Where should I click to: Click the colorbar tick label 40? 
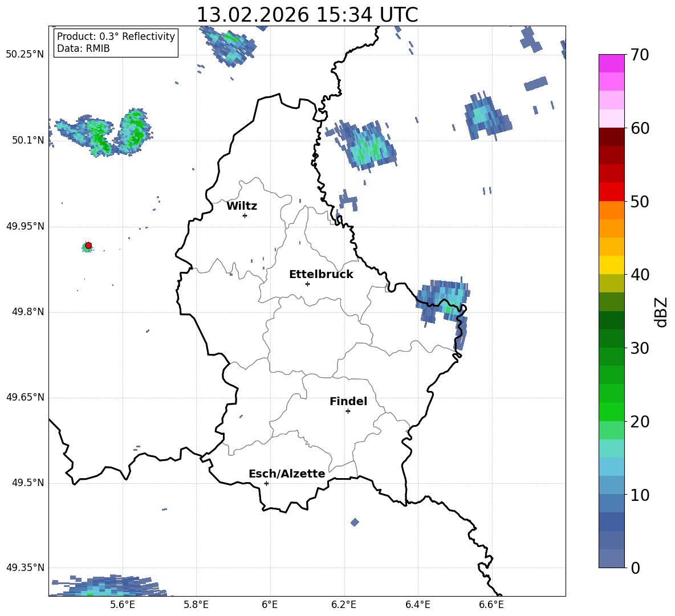[639, 275]
